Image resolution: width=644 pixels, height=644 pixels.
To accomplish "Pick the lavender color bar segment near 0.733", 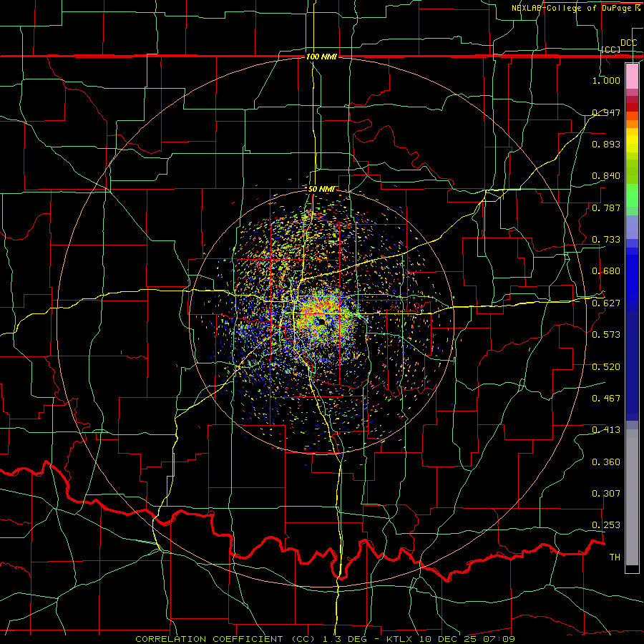I will click(632, 227).
